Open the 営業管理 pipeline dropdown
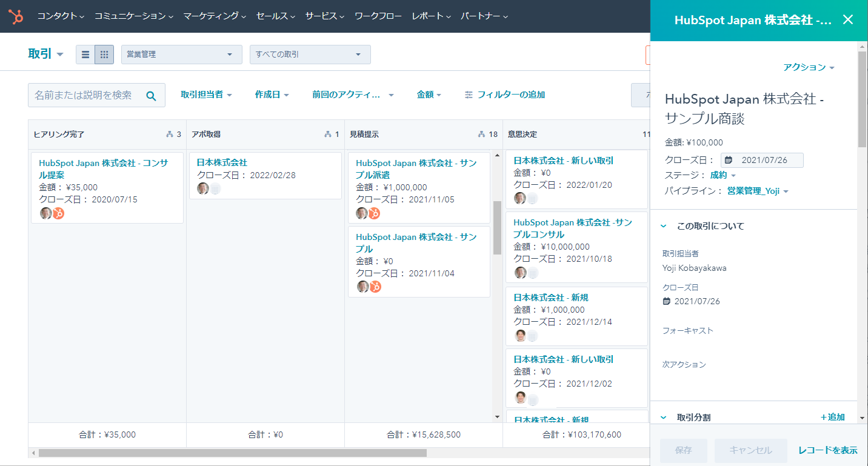The image size is (868, 466). (182, 55)
